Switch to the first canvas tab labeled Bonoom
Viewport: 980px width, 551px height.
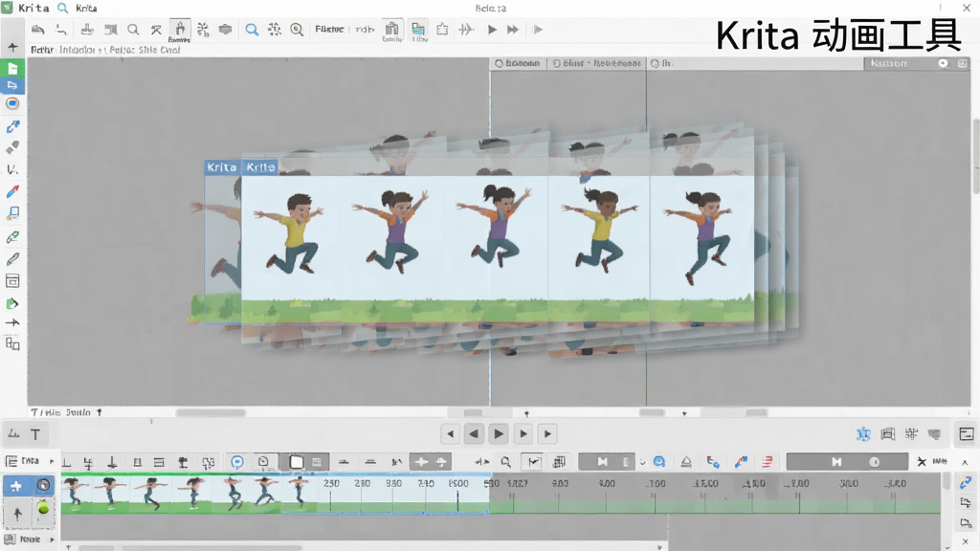click(519, 63)
